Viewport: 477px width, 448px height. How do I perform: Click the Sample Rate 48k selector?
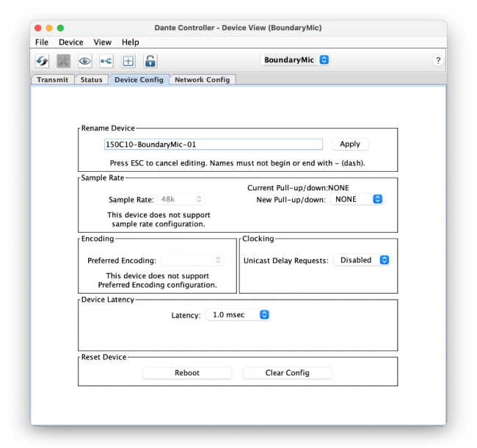point(181,199)
